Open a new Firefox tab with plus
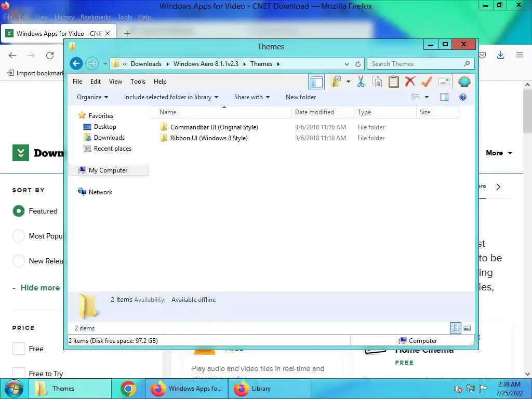Viewport: 532px width, 399px height. (127, 34)
